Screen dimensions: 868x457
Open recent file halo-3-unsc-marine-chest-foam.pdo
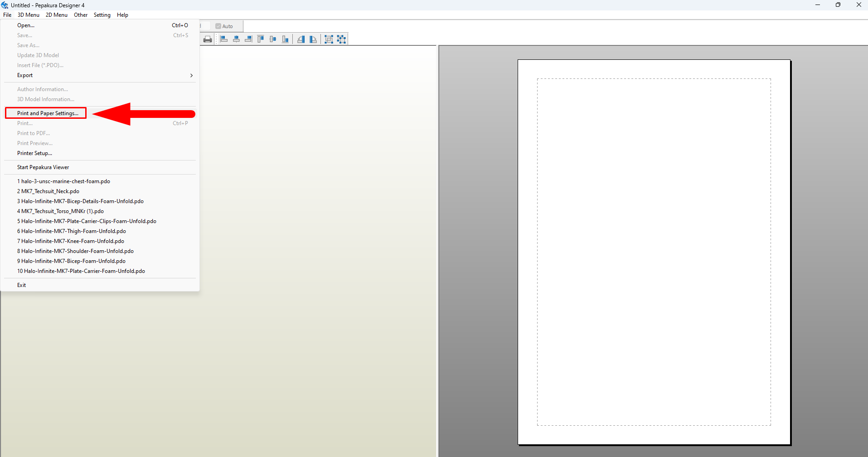pos(100,181)
